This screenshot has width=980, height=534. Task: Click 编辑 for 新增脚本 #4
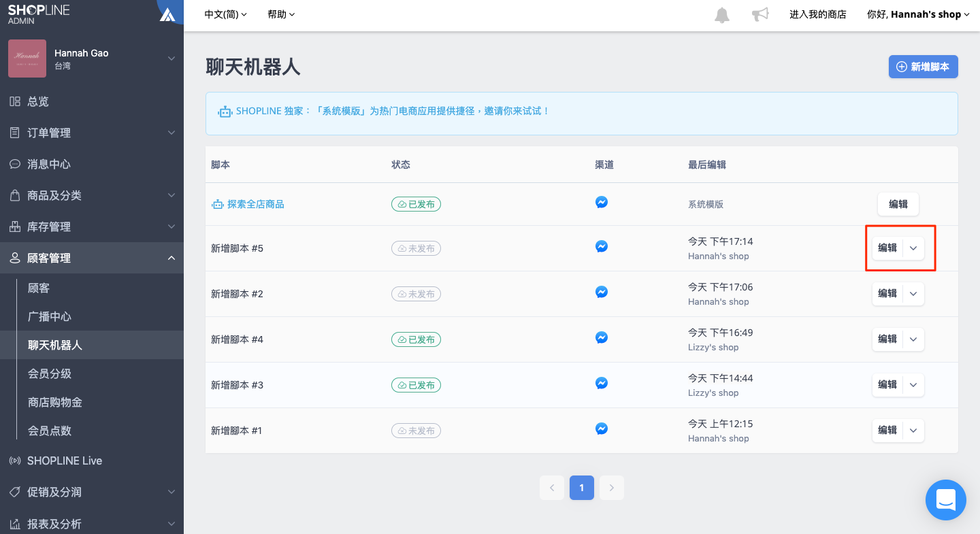tap(887, 339)
